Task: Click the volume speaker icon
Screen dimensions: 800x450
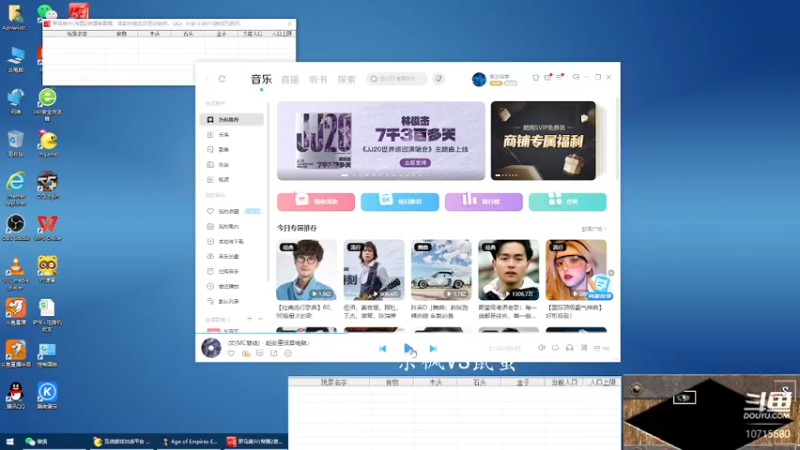Action: click(541, 348)
